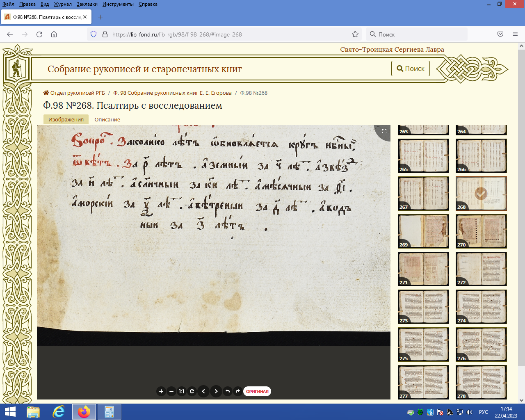Image resolution: width=525 pixels, height=420 pixels.
Task: Select thumbnail 270
Action: (481, 231)
